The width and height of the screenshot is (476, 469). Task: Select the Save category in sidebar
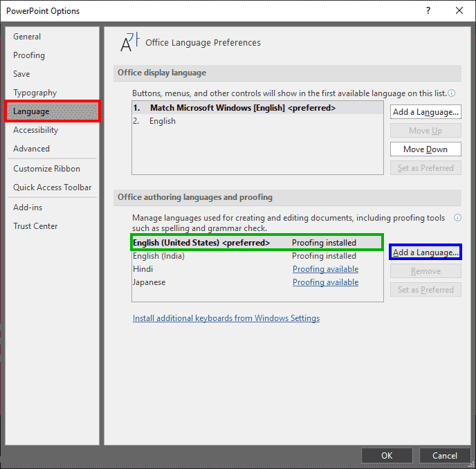52,74
